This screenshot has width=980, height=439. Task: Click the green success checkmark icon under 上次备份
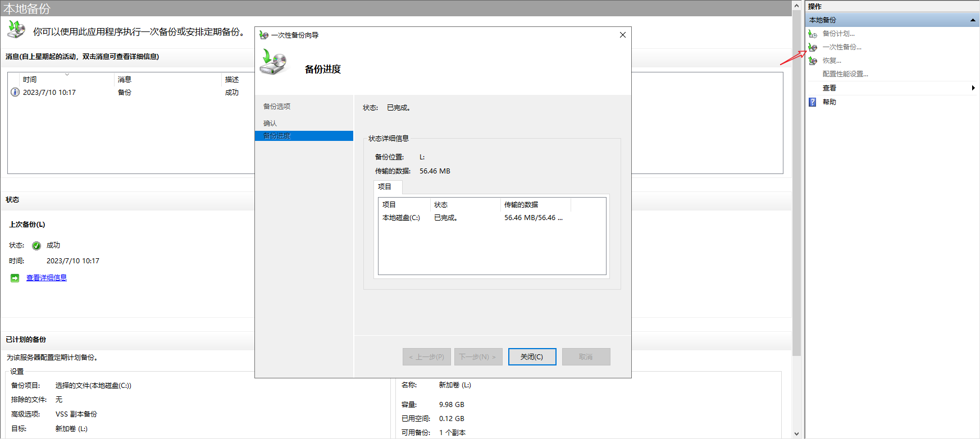37,245
